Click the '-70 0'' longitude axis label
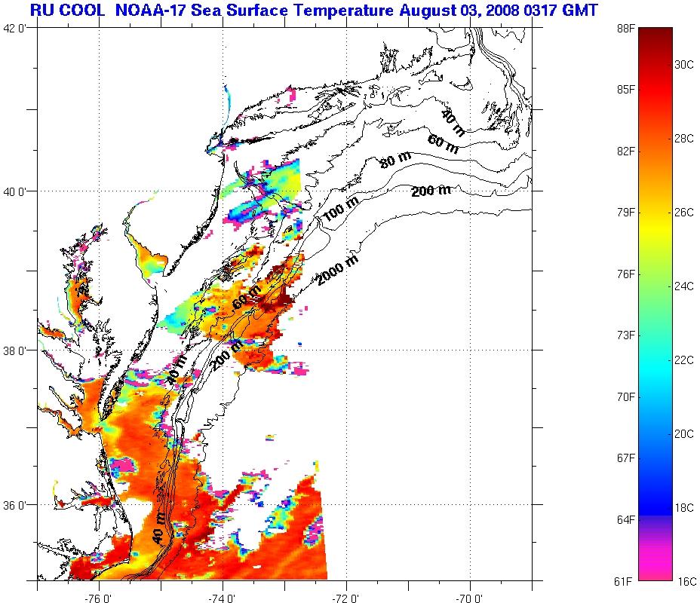This screenshot has width=700, height=603. click(470, 598)
